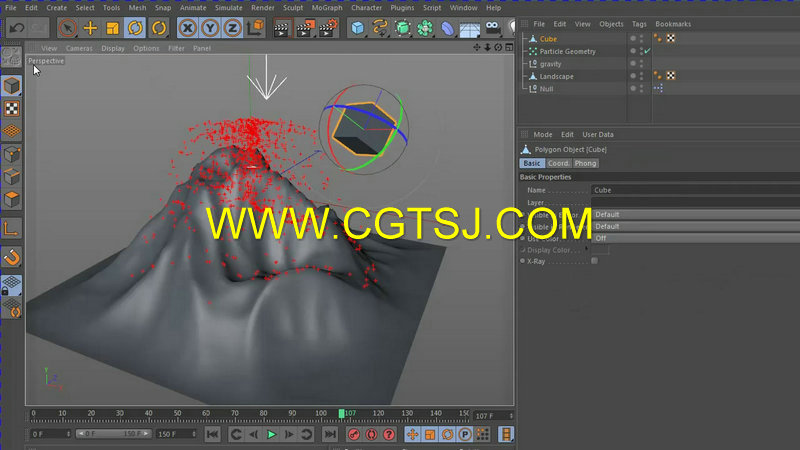Select gravity object in tree

[x=550, y=64]
